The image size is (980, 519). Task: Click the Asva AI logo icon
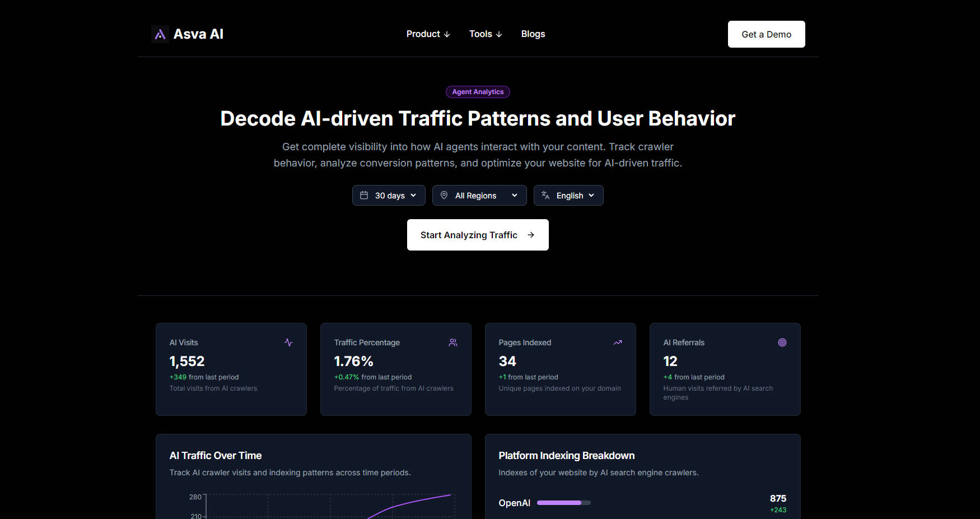[x=160, y=34]
